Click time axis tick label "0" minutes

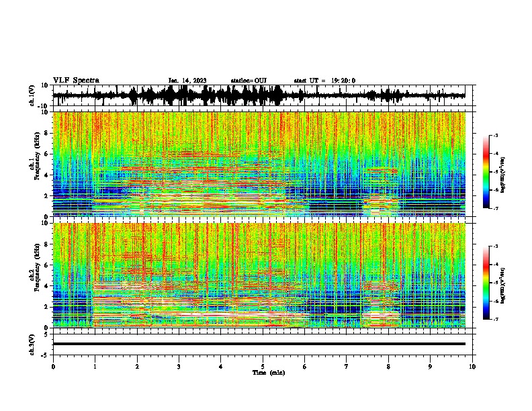(53, 367)
